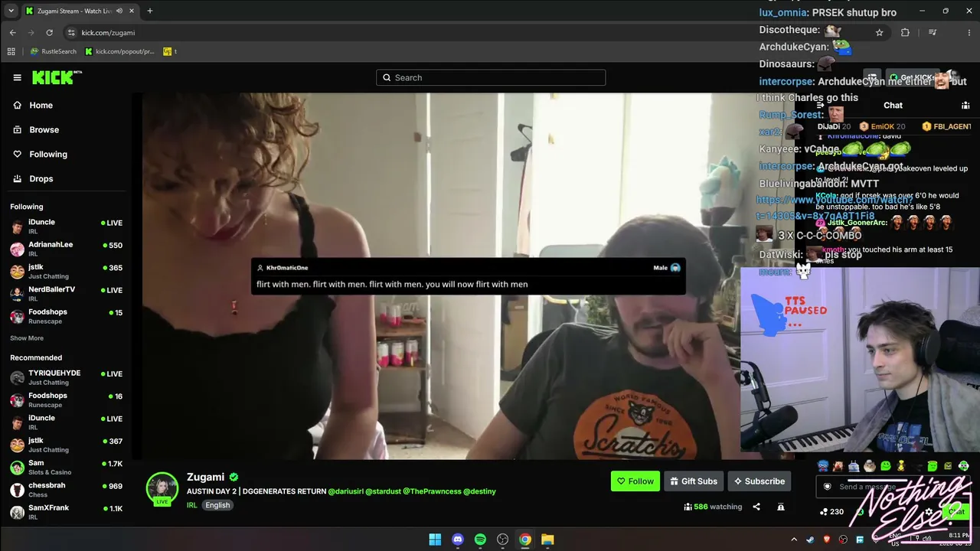Open site information icon in address bar

tap(71, 32)
